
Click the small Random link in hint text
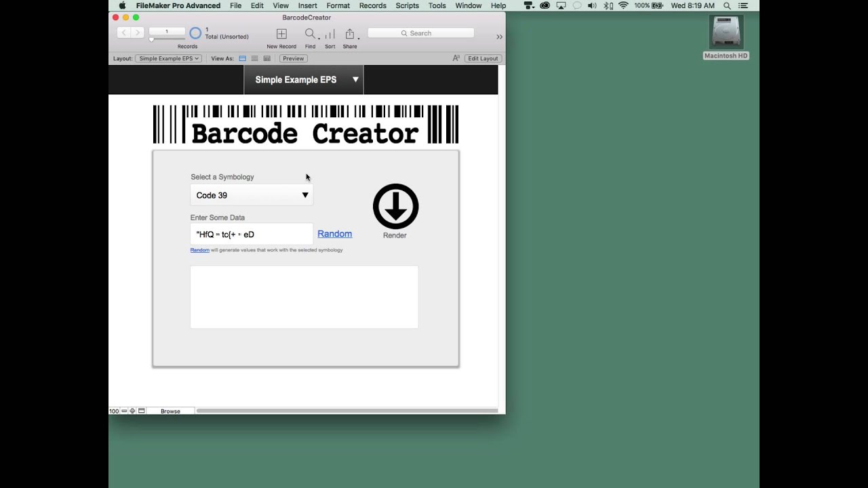(199, 250)
